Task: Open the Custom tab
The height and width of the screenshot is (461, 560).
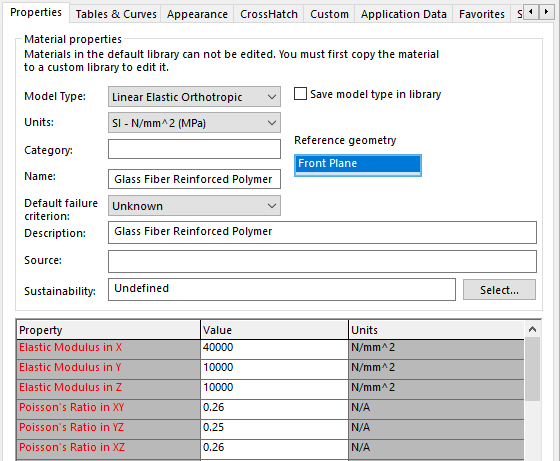Action: (x=329, y=14)
